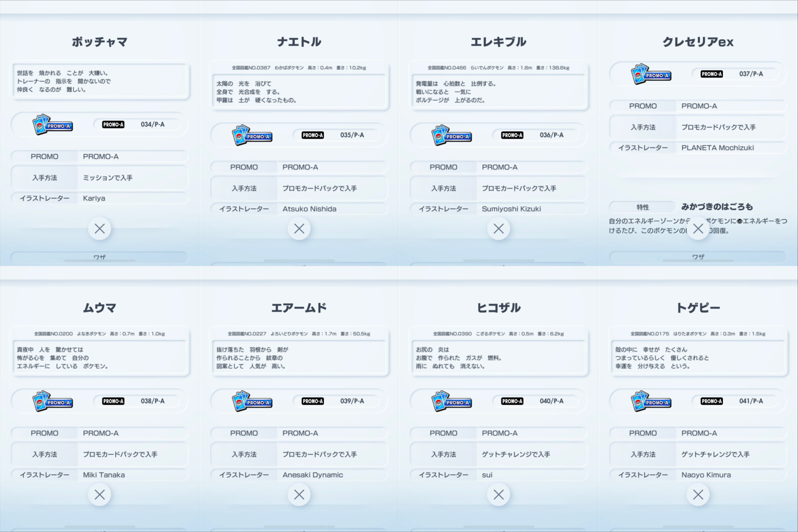Click black PROMO-A badge beside 036/P-A

pos(512,135)
